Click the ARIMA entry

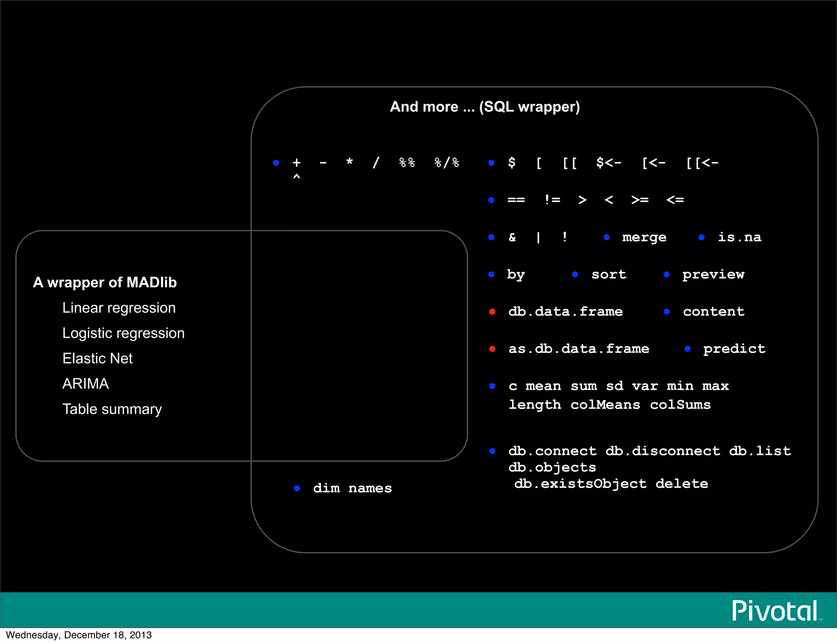(85, 384)
